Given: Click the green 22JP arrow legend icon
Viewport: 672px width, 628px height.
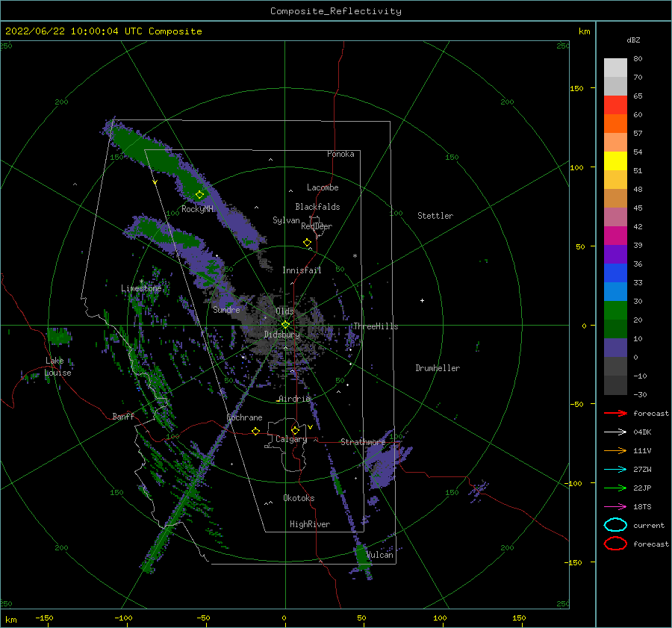Looking at the screenshot, I should (x=615, y=488).
